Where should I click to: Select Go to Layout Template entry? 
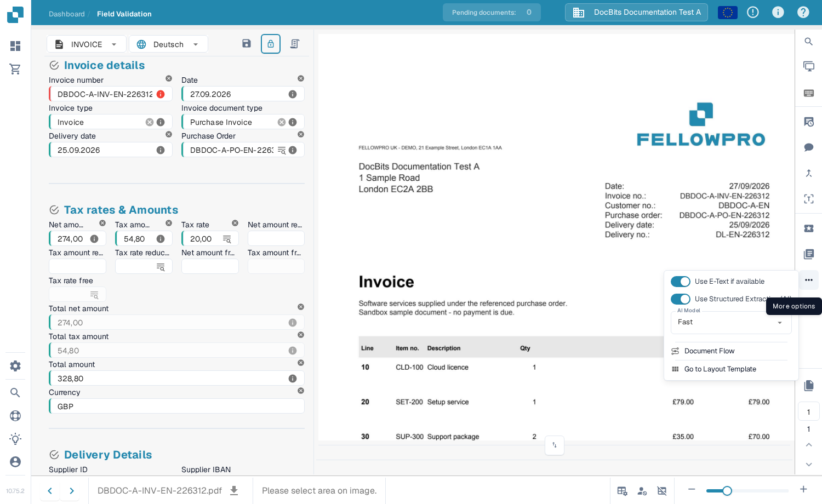pos(731,369)
